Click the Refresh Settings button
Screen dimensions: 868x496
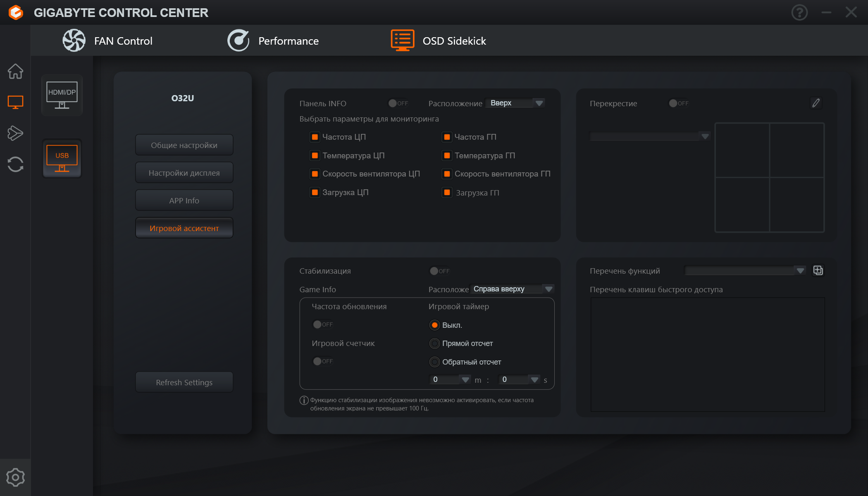[184, 382]
